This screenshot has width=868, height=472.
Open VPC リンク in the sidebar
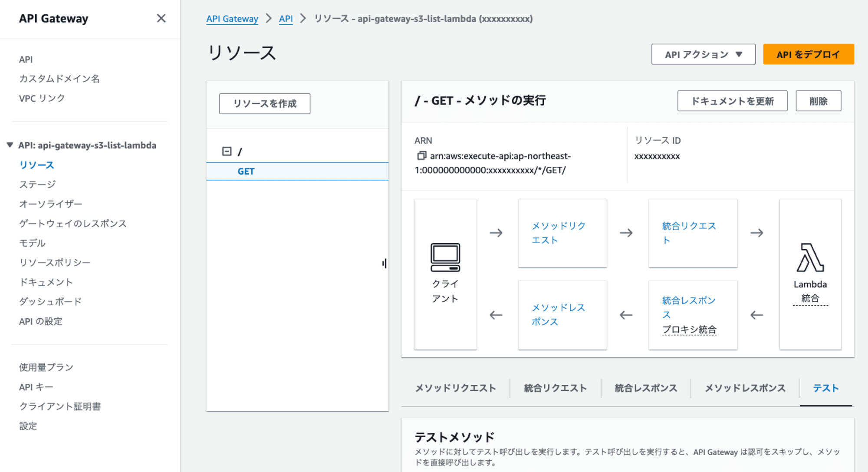42,98
